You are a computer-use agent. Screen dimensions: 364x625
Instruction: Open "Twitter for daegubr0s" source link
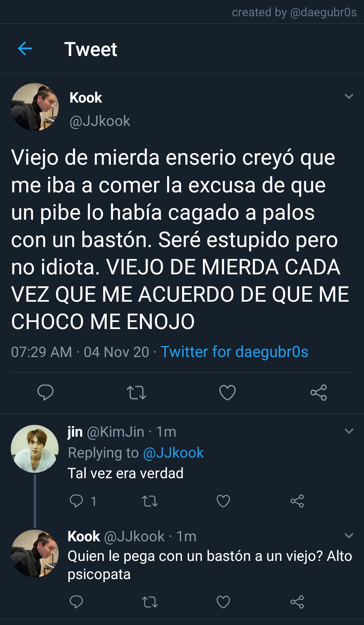[234, 352]
